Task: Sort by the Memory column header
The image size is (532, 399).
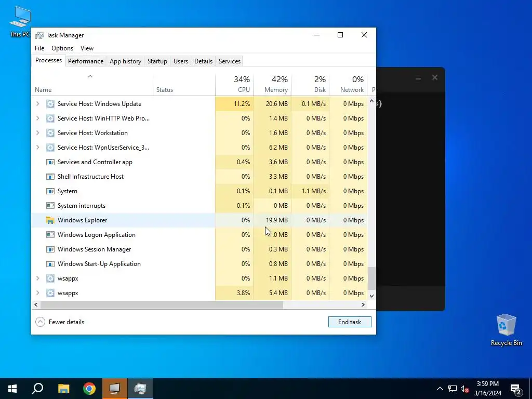Action: click(x=272, y=85)
